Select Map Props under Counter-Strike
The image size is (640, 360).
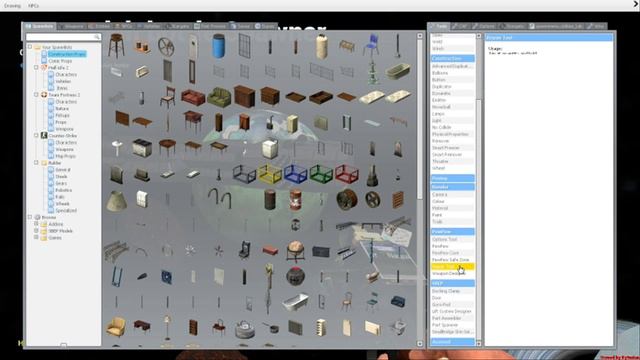pos(65,156)
